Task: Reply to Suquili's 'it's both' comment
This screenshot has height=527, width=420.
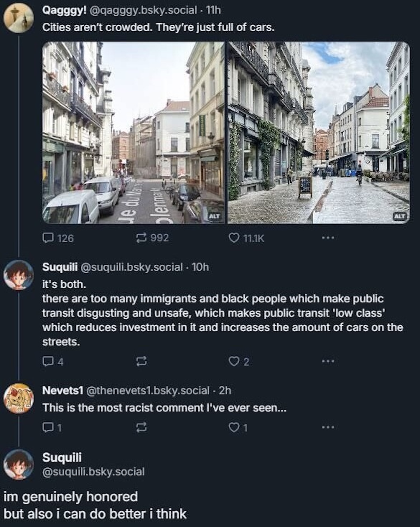Action: (x=48, y=362)
